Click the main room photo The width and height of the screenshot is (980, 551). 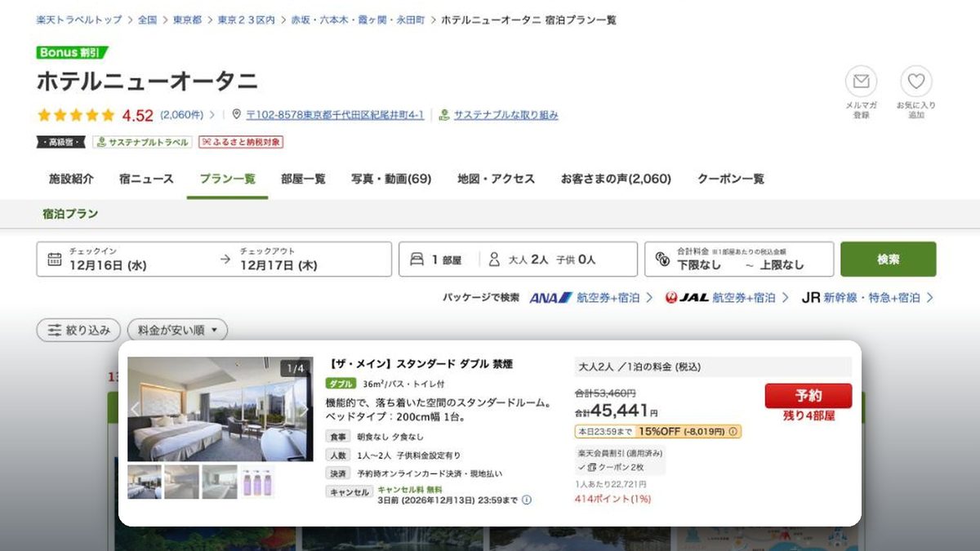click(220, 409)
